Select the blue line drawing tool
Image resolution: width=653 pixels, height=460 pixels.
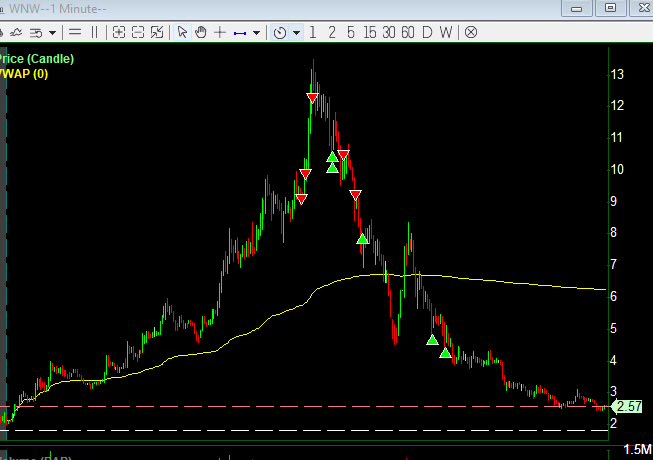click(x=240, y=33)
